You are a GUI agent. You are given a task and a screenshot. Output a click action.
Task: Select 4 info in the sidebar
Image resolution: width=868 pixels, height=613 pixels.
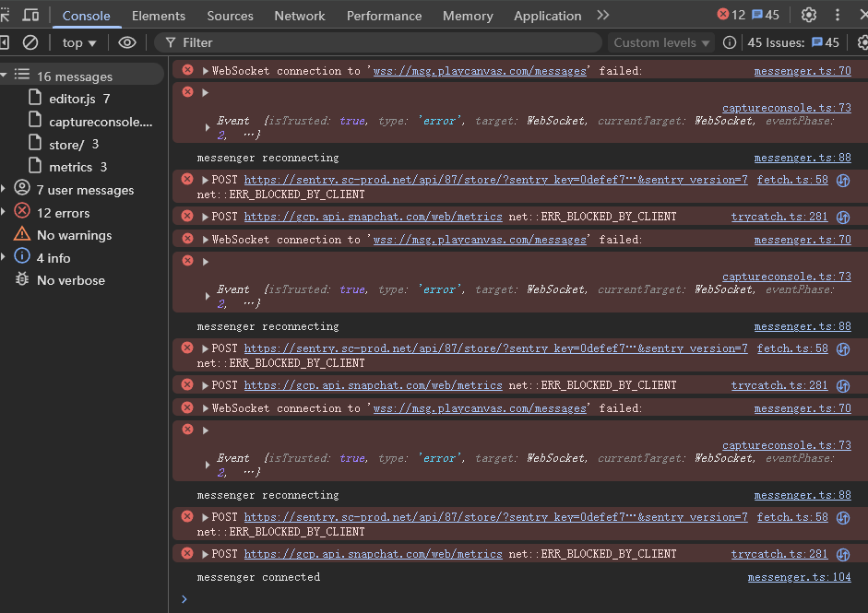(x=54, y=258)
